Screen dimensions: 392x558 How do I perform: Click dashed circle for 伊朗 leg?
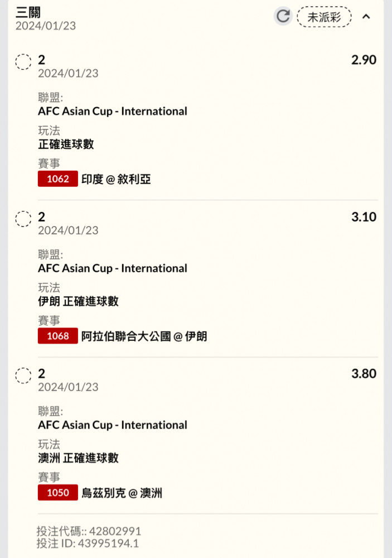tap(23, 219)
